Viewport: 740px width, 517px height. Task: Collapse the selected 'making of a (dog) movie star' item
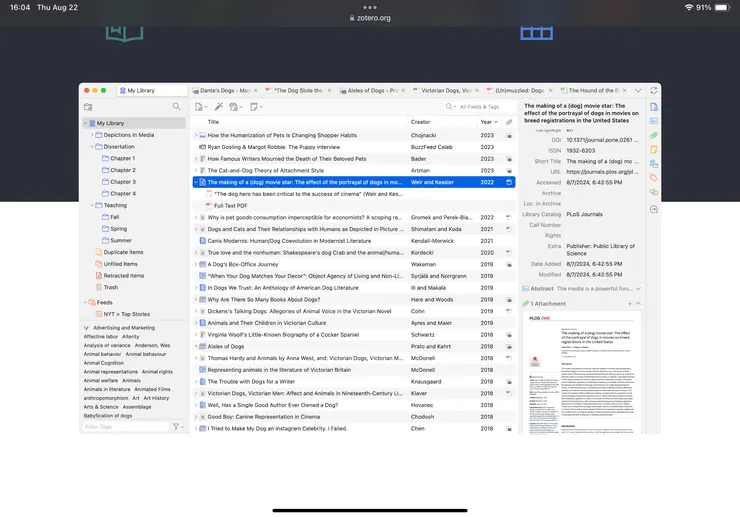196,182
